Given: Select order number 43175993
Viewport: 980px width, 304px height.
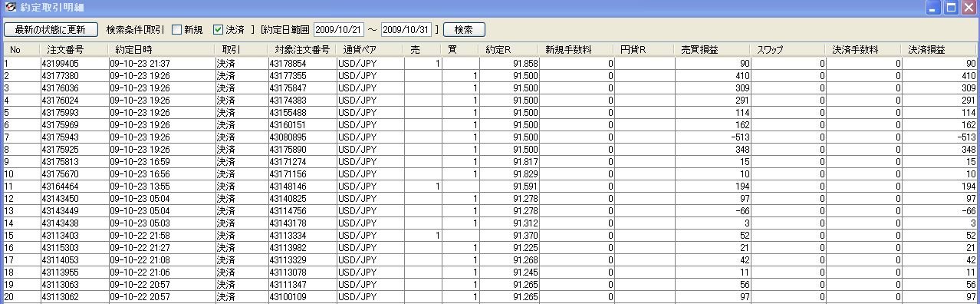Looking at the screenshot, I should 61,113.
